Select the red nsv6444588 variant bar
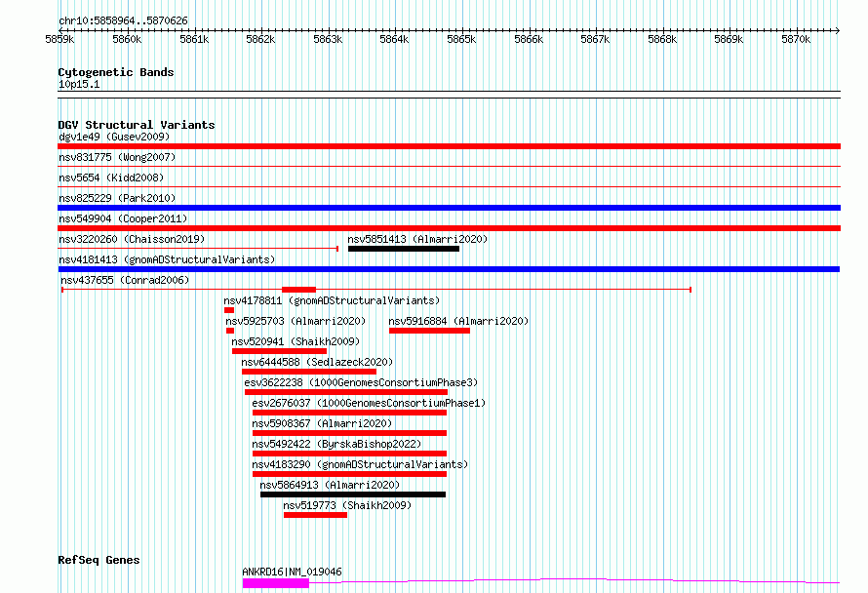Viewport: 868px width, 593px height. [x=309, y=372]
